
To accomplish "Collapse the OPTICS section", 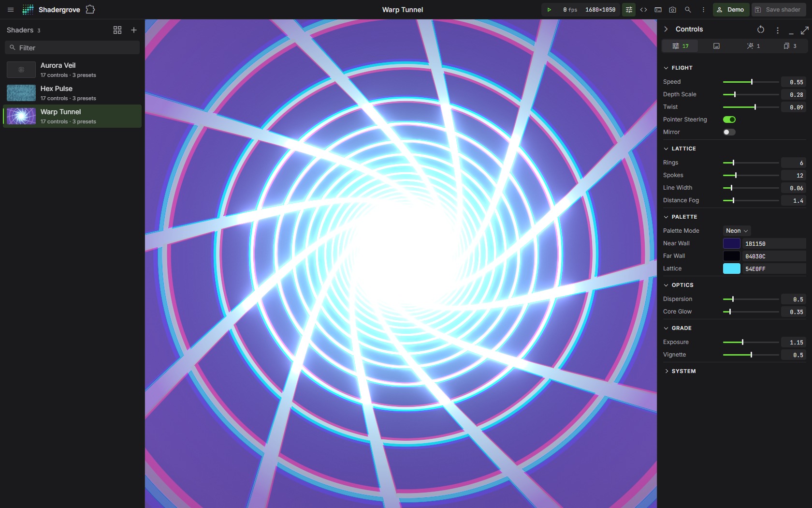I will (x=679, y=285).
